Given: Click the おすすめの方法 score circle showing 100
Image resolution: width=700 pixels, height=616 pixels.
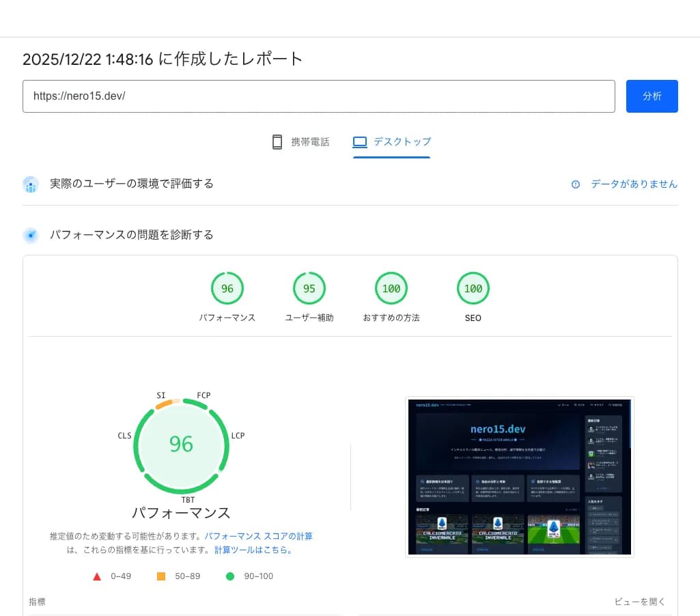Looking at the screenshot, I should 391,288.
